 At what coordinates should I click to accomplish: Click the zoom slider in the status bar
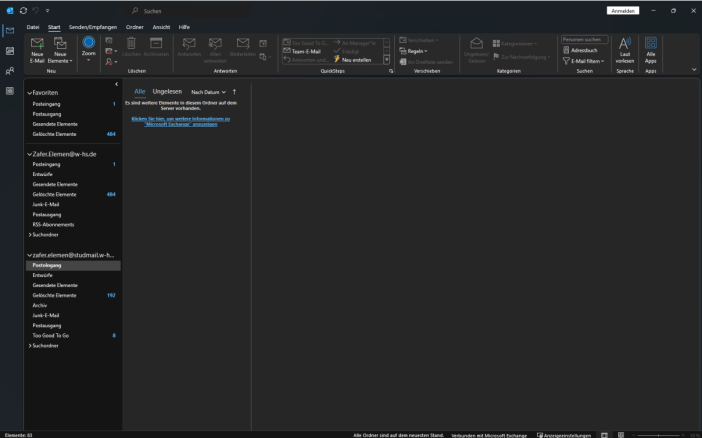click(660, 435)
